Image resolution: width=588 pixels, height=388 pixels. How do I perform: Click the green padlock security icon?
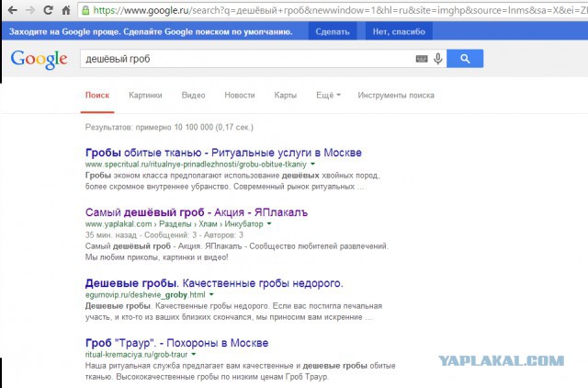(x=85, y=10)
